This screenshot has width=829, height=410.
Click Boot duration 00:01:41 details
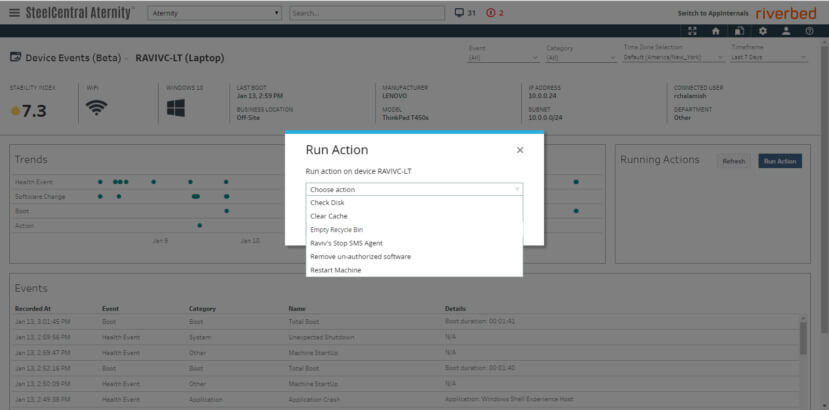click(482, 321)
